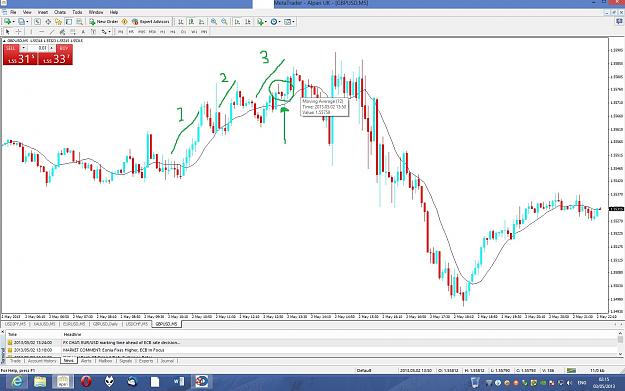Zoom out of the chart
The width and height of the screenshot is (625, 391).
pyautogui.click(x=224, y=22)
